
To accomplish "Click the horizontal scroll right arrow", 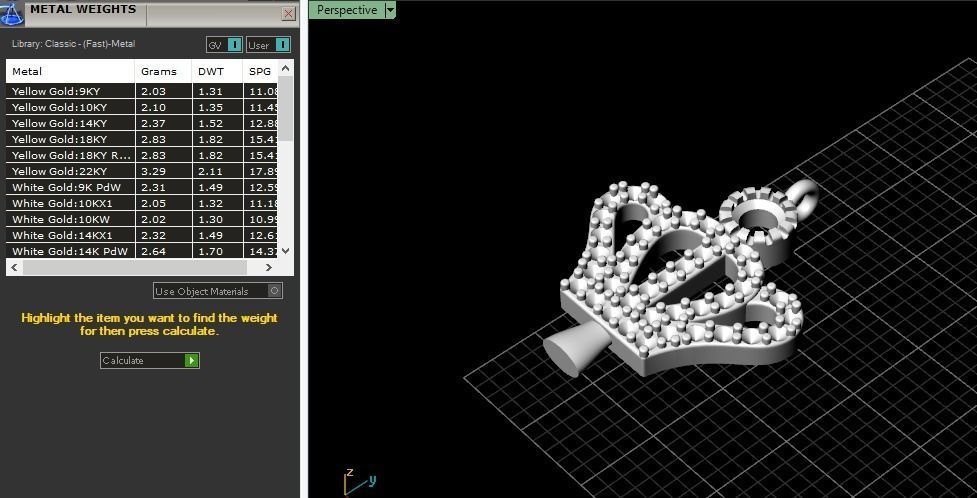I will pyautogui.click(x=269, y=267).
